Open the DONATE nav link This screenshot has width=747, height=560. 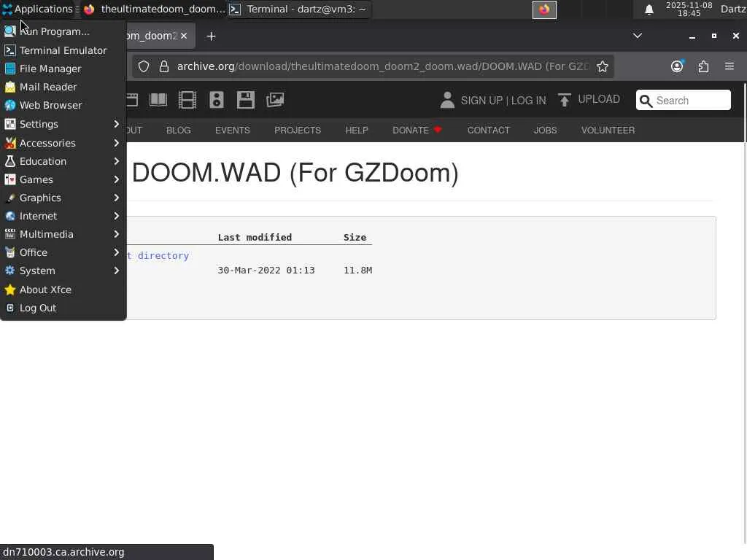[x=417, y=130]
